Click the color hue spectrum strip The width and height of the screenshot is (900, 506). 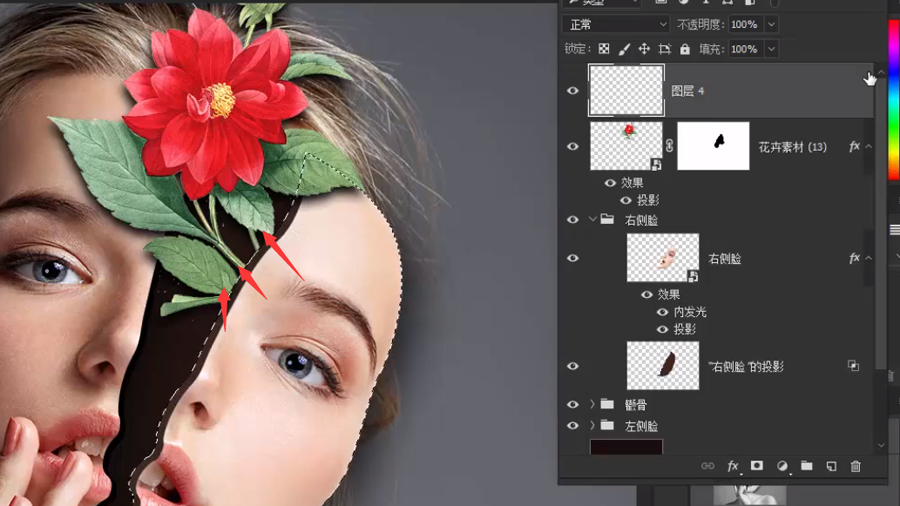coord(893,100)
